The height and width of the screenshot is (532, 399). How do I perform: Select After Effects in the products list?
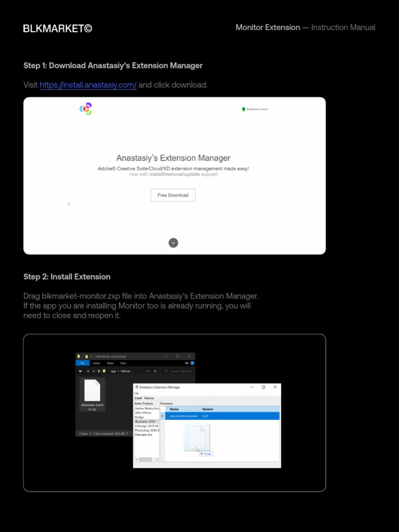point(147,413)
